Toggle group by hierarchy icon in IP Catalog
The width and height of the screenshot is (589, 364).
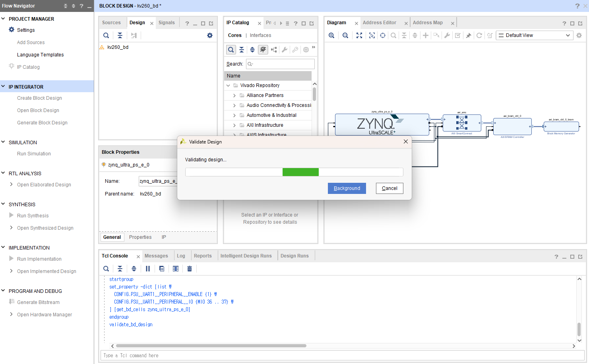click(274, 50)
